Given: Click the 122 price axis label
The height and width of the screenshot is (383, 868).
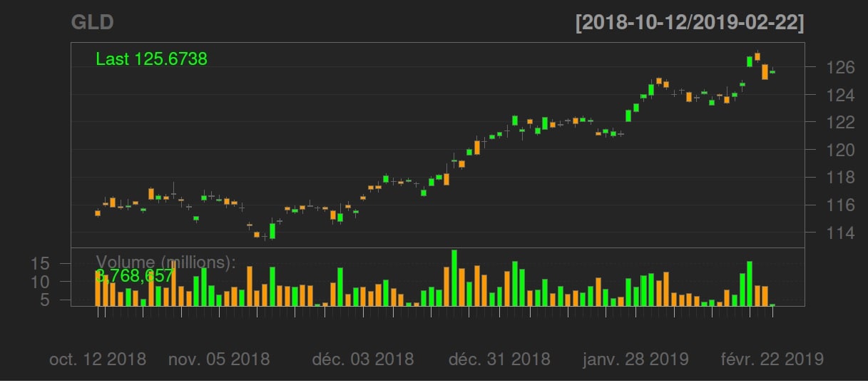Looking at the screenshot, I should [x=839, y=123].
